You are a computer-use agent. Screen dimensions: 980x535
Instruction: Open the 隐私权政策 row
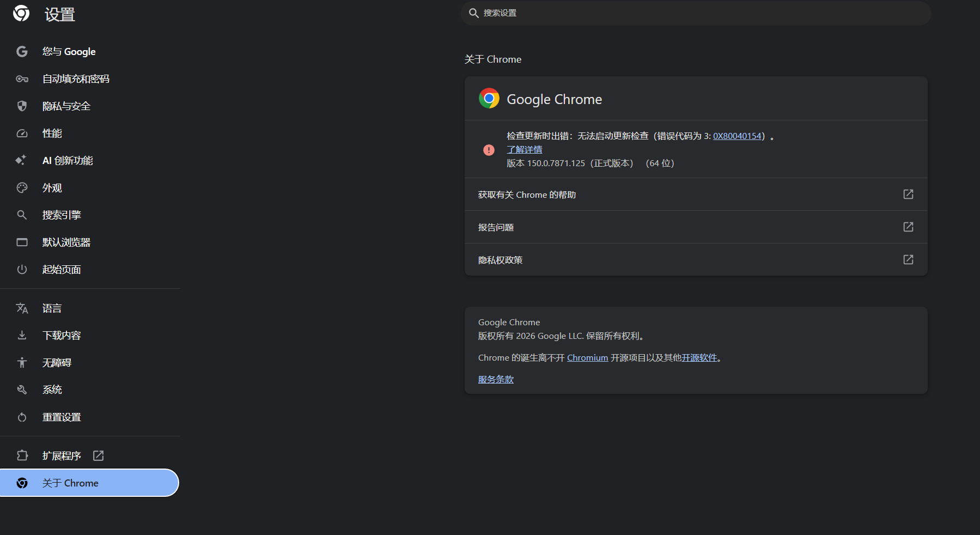point(696,260)
